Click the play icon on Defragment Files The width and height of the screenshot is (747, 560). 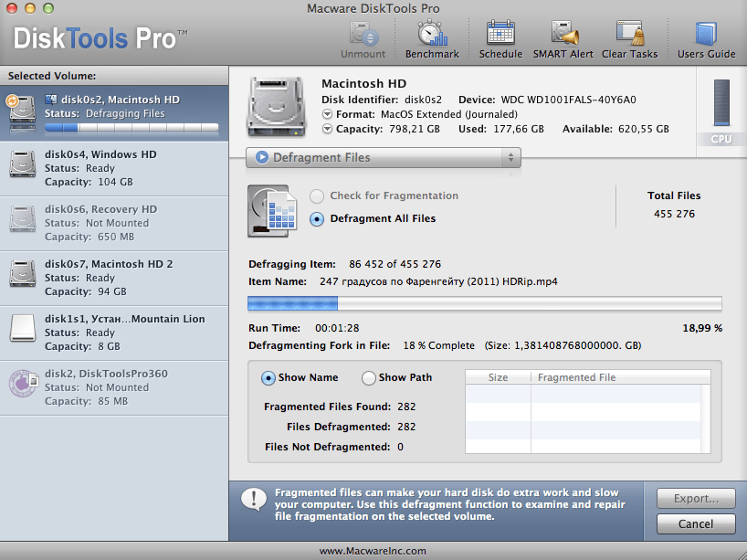[x=261, y=157]
